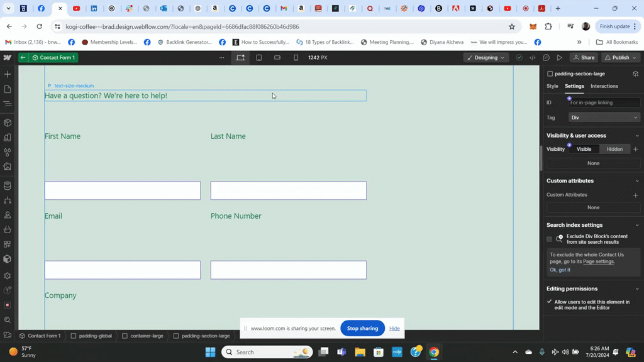Click the ID in-page linking field
This screenshot has width=644, height=362.
tap(604, 102)
